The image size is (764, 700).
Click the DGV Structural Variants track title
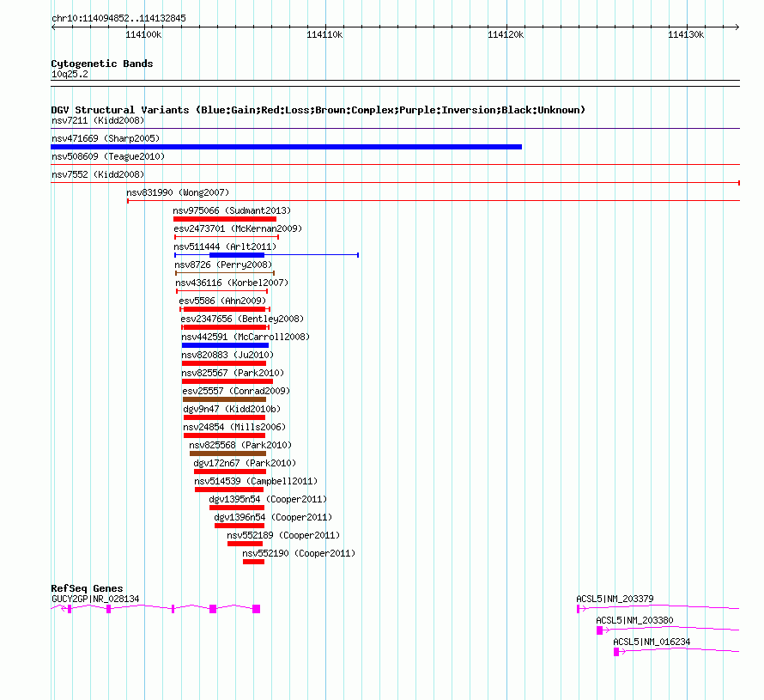pos(318,110)
